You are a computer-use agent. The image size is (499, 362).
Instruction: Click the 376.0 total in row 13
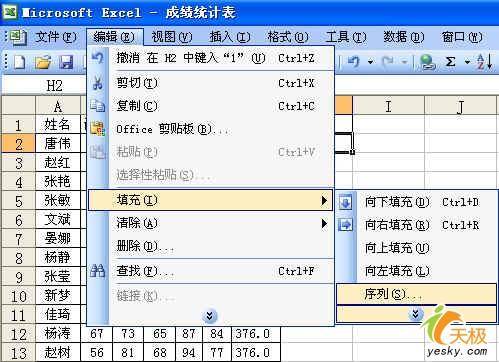[x=256, y=353]
